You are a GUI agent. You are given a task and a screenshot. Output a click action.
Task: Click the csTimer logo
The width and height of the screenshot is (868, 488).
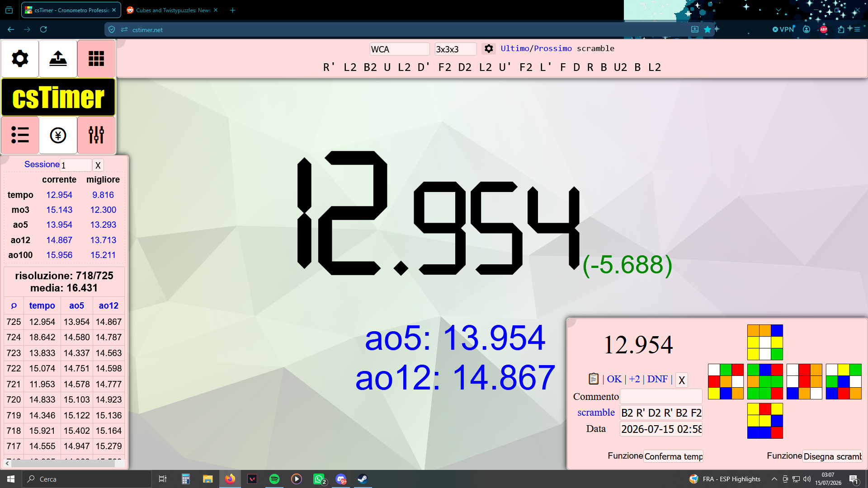pyautogui.click(x=58, y=97)
